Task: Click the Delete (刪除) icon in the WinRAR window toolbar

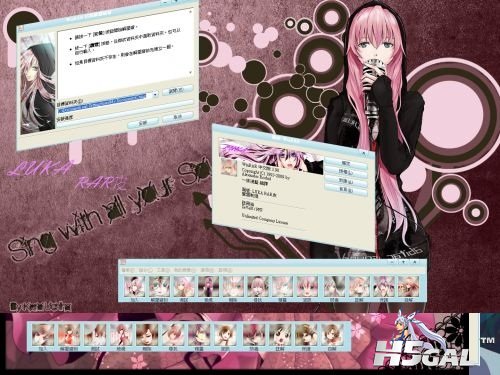Action: 233,287
